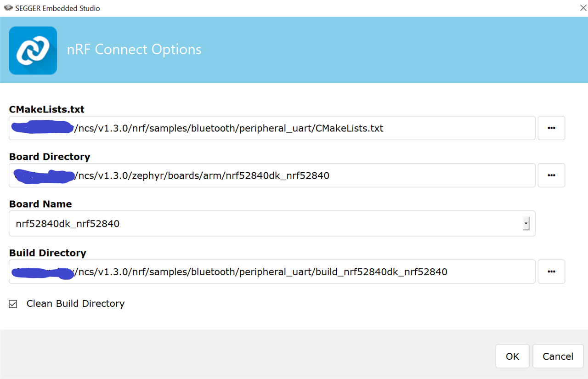Click the nRF Connect chain-link logo
588x379 pixels.
pyautogui.click(x=33, y=51)
